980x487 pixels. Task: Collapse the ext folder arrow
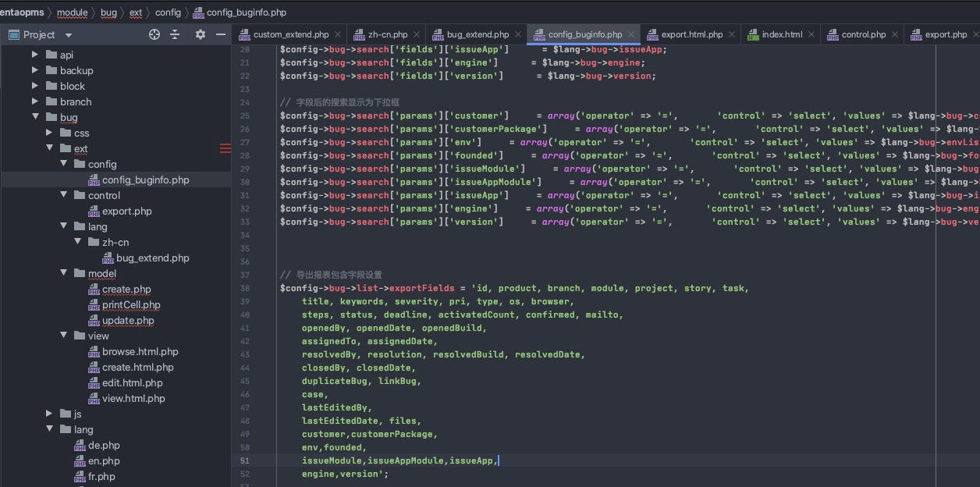pos(48,148)
